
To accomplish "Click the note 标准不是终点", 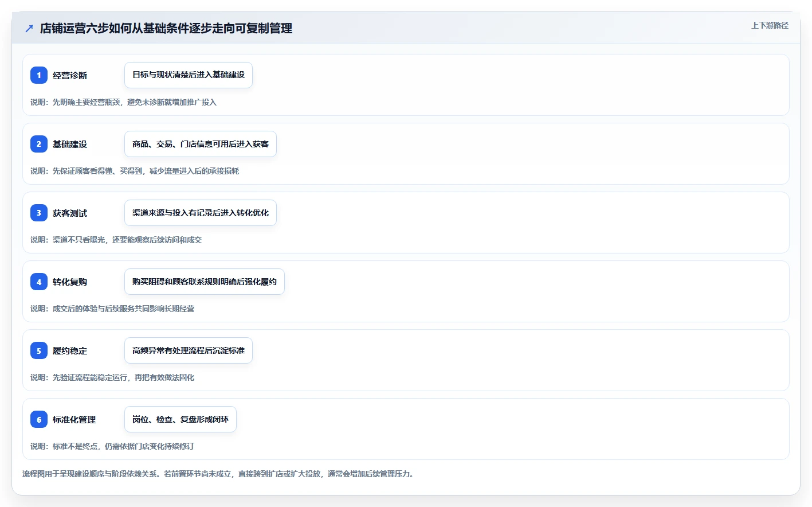I will click(112, 446).
